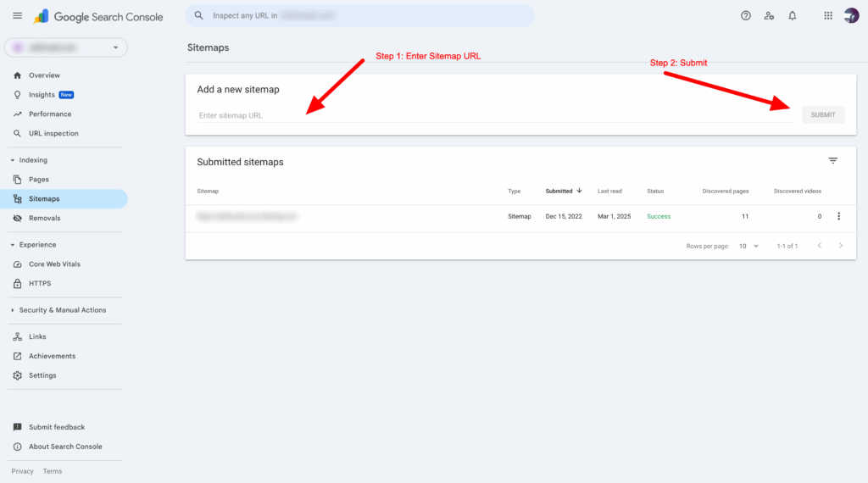Click the Last read column header
This screenshot has width=868, height=483.
click(x=609, y=191)
